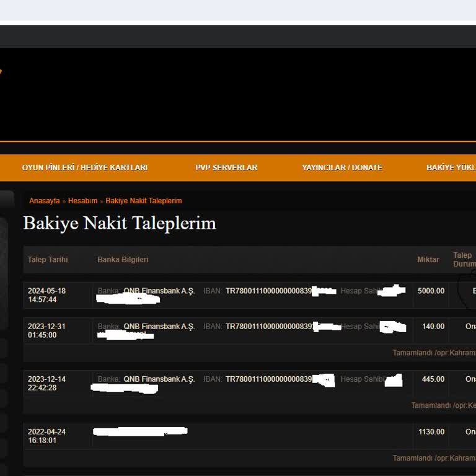Click Tamamlandı note under the 1130.00 row

click(434, 458)
